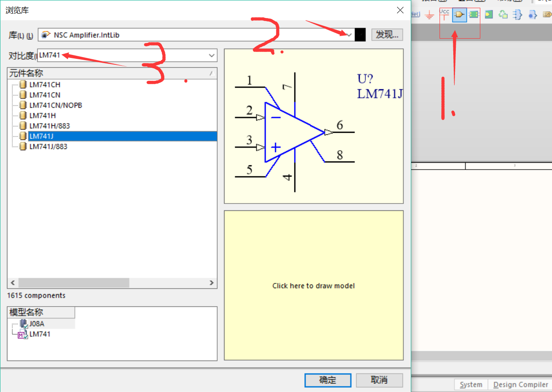
Task: Select the LM741J/883 component row
Action: pyautogui.click(x=48, y=146)
